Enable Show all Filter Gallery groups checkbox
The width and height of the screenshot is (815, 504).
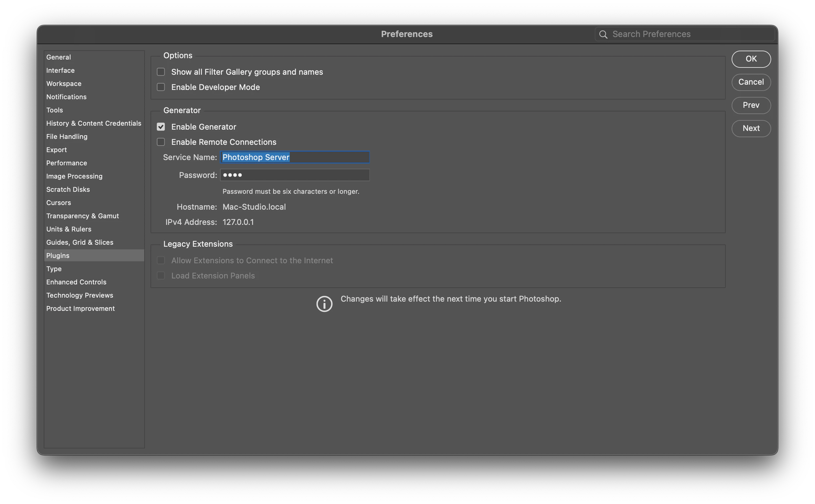[x=161, y=72]
